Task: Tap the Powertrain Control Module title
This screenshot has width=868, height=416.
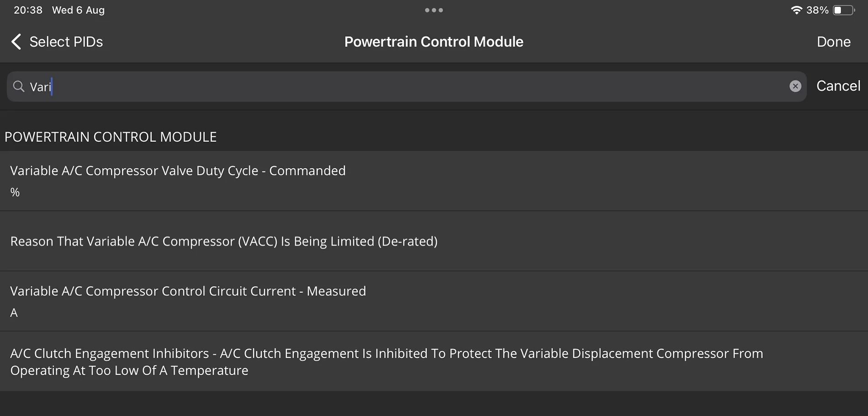Action: [x=434, y=42]
